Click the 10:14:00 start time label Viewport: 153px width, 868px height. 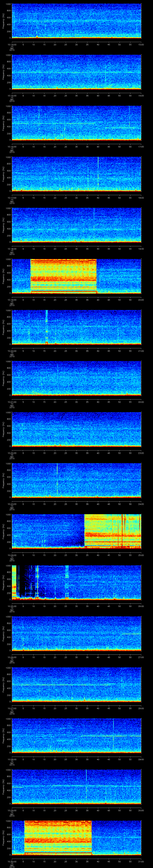point(12,44)
